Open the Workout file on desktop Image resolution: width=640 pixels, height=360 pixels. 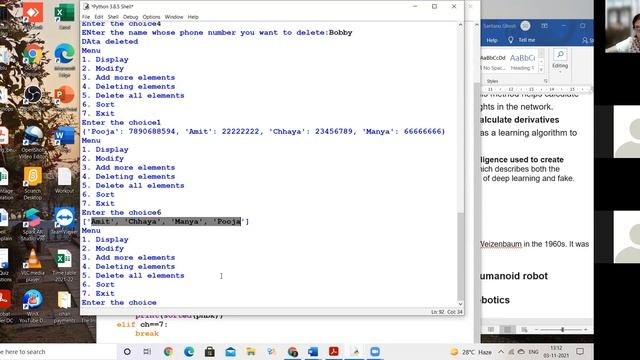[64, 180]
